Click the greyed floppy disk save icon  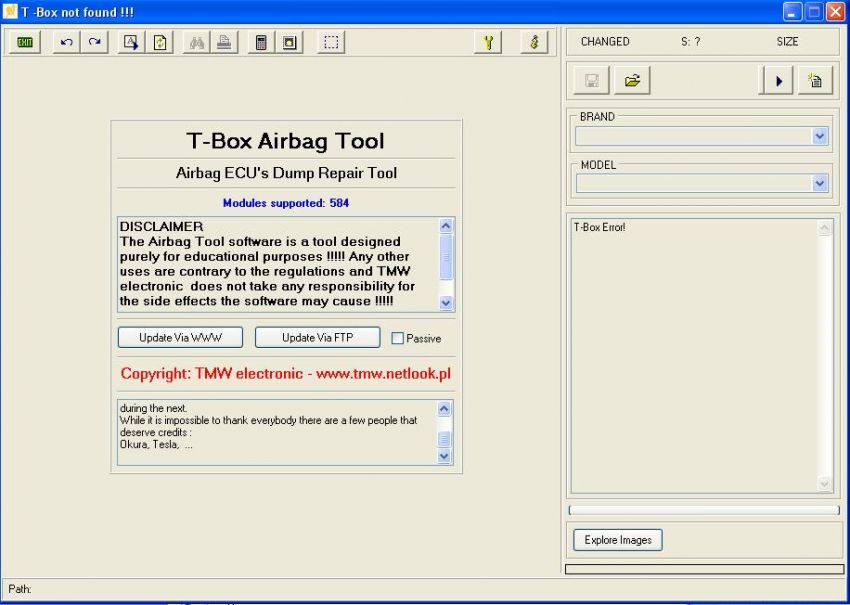pos(591,81)
